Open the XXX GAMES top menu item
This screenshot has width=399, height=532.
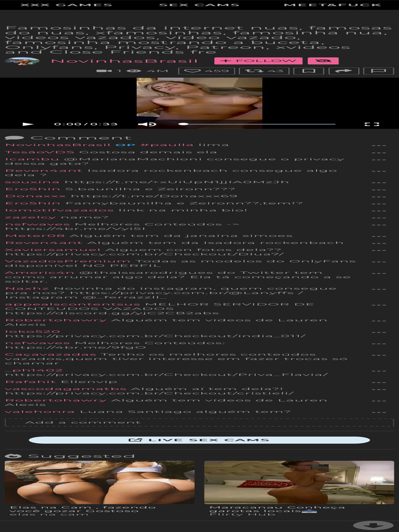click(x=66, y=5)
